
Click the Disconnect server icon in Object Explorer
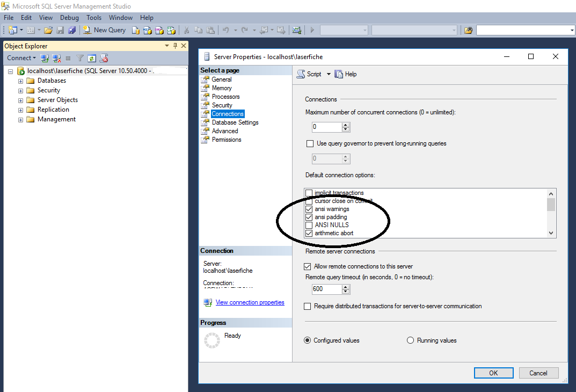(x=56, y=58)
